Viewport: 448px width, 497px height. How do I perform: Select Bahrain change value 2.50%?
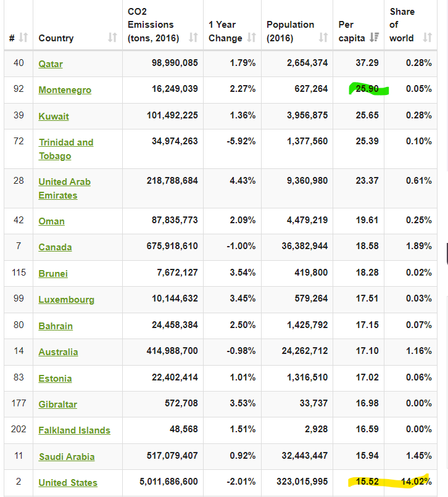click(x=243, y=325)
